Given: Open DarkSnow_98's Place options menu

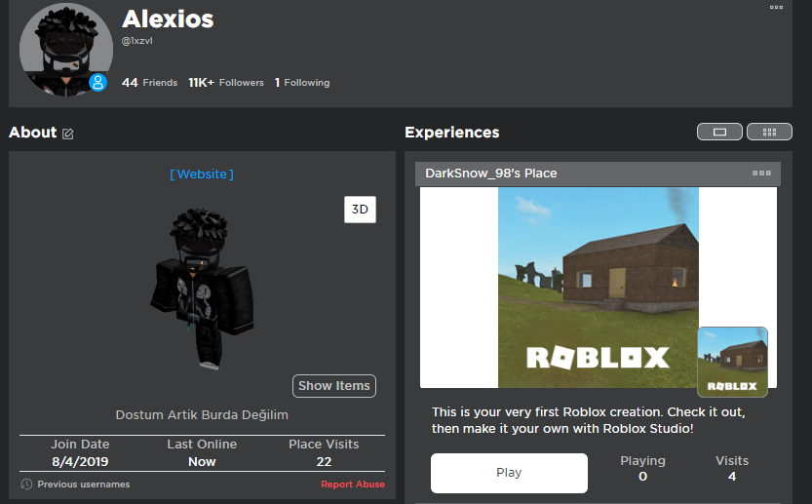Looking at the screenshot, I should tap(761, 173).
